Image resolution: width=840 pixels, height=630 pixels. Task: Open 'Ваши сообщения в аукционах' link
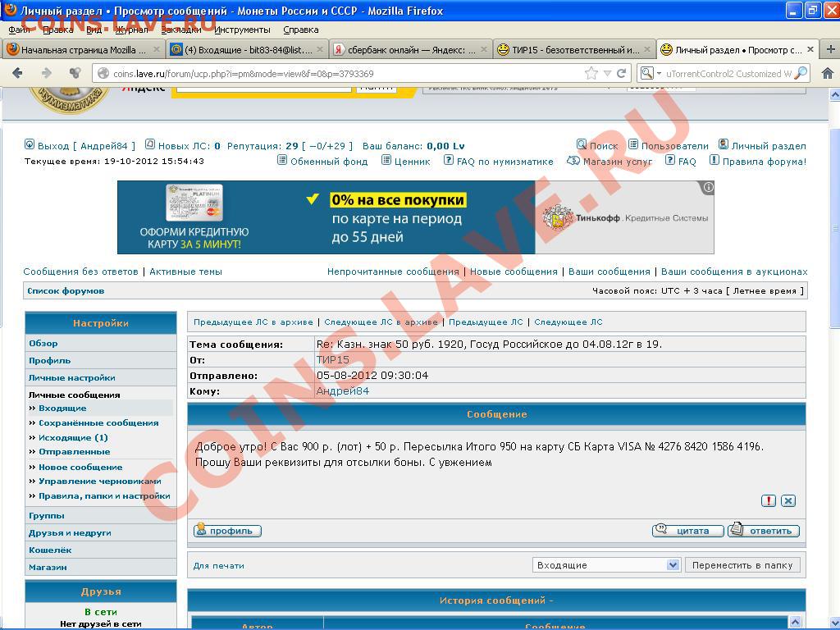[x=734, y=272]
